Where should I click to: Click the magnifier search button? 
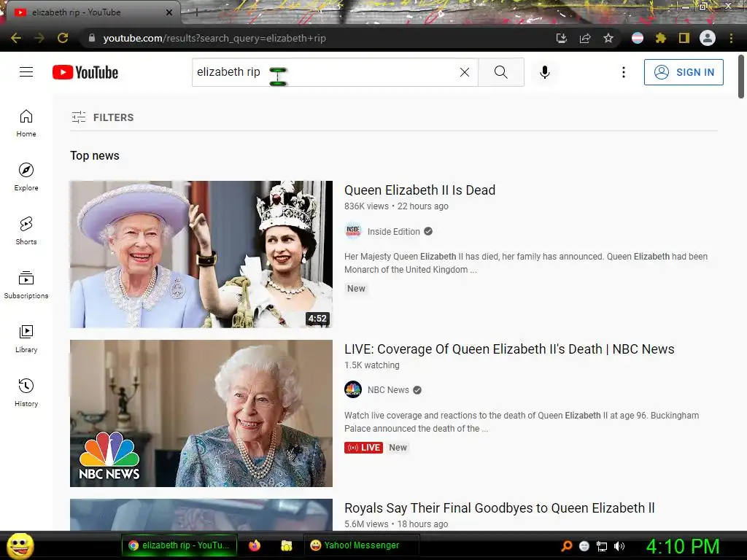(500, 72)
